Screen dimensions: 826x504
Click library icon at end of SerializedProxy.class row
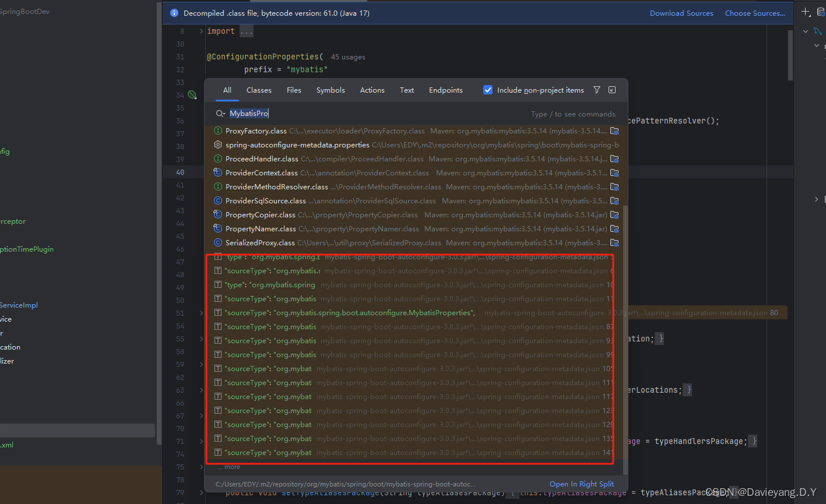(x=614, y=243)
